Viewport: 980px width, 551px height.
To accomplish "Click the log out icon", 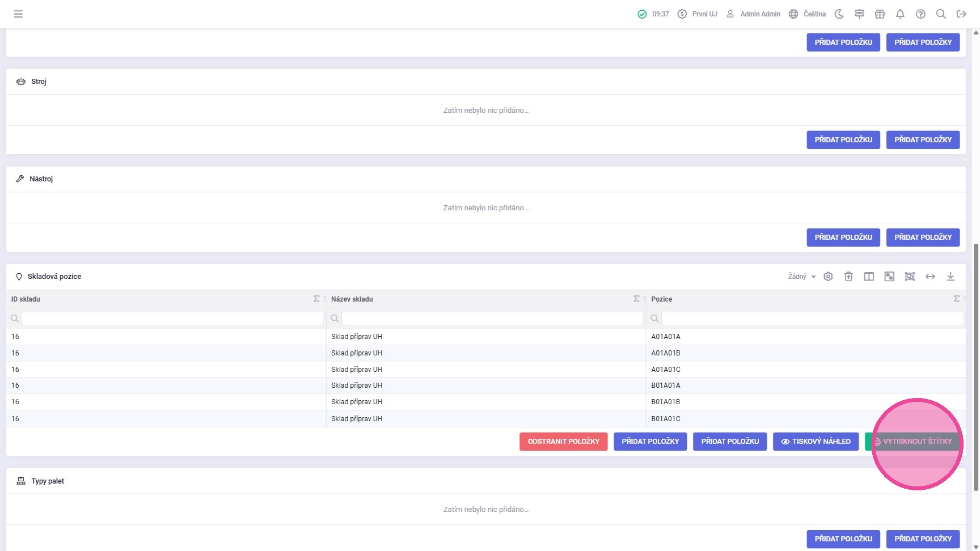I will point(961,14).
